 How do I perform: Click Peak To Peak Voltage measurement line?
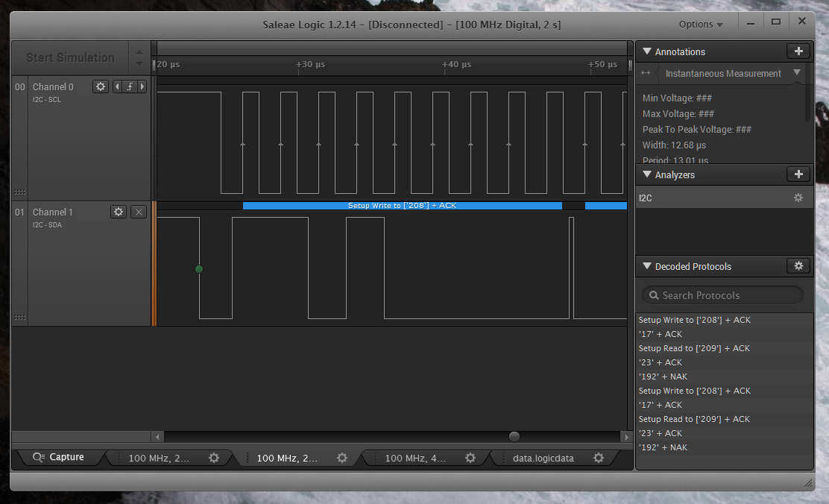pos(696,130)
